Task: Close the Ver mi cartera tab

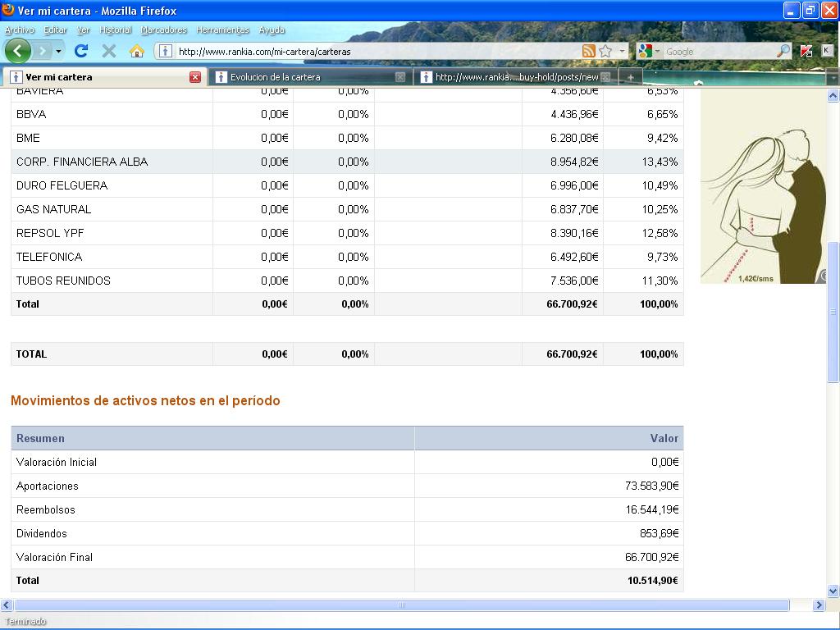Action: click(x=195, y=77)
